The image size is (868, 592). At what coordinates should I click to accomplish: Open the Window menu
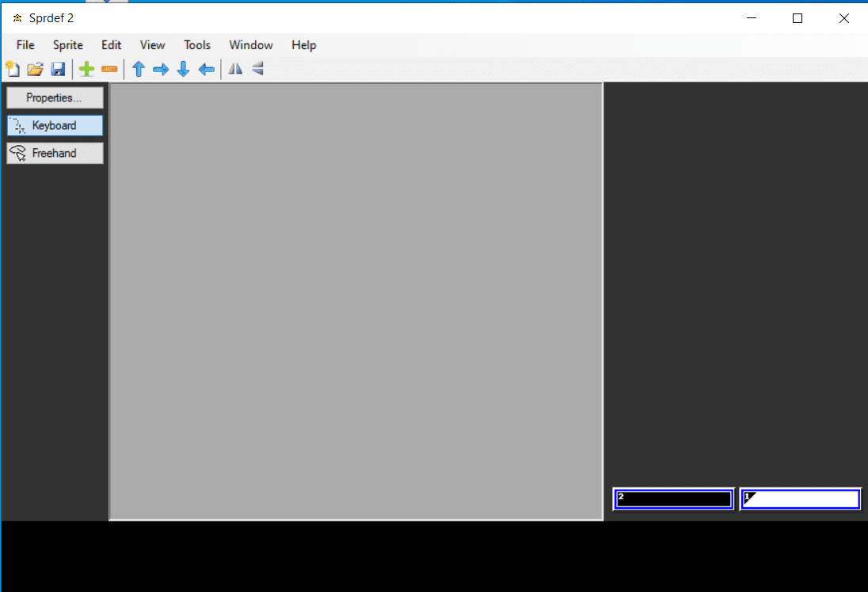pyautogui.click(x=251, y=45)
